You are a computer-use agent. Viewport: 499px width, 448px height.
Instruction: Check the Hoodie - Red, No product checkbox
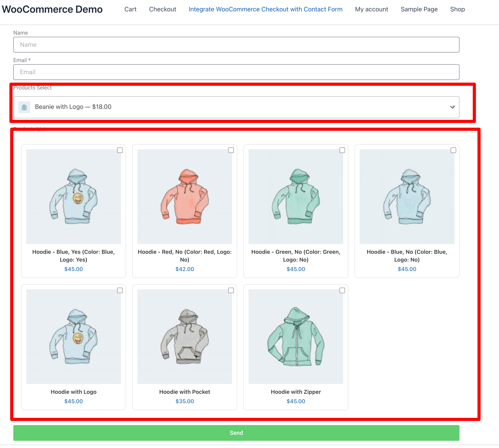coord(231,150)
